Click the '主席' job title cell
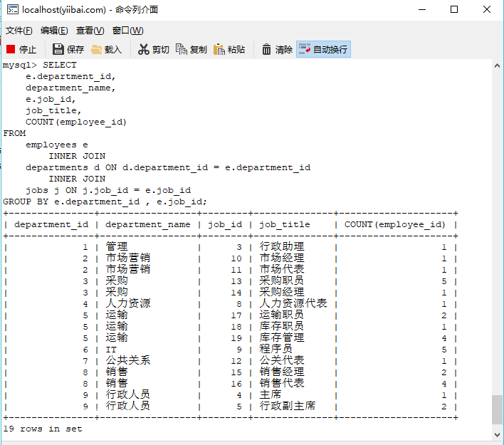Image resolution: width=504 pixels, height=445 pixels. (x=271, y=394)
